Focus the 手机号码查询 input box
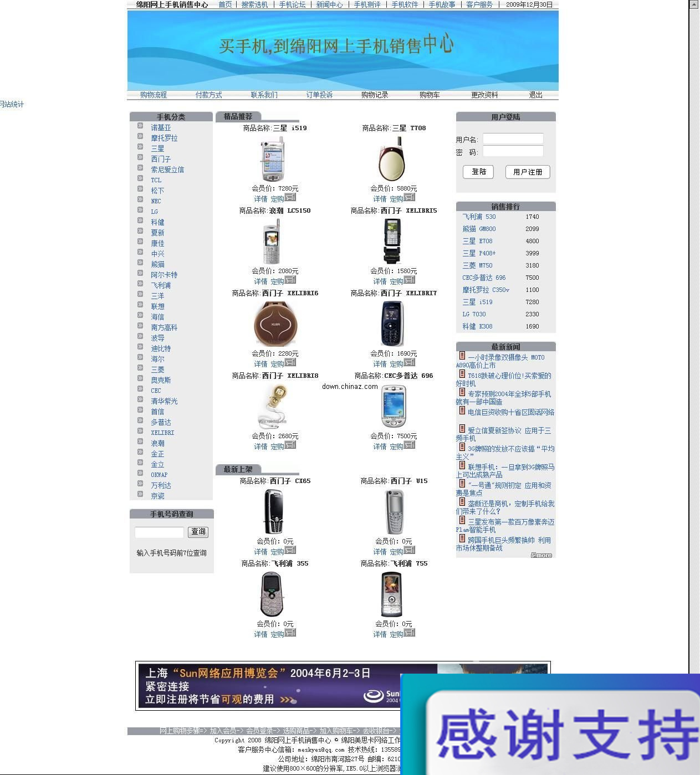This screenshot has width=700, height=775. click(x=159, y=532)
